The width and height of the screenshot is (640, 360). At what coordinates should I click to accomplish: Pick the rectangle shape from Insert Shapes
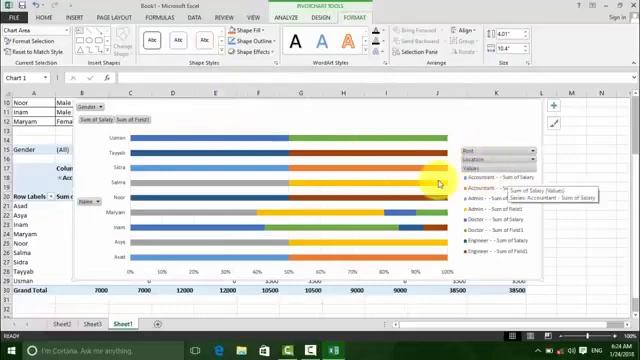[x=80, y=40]
